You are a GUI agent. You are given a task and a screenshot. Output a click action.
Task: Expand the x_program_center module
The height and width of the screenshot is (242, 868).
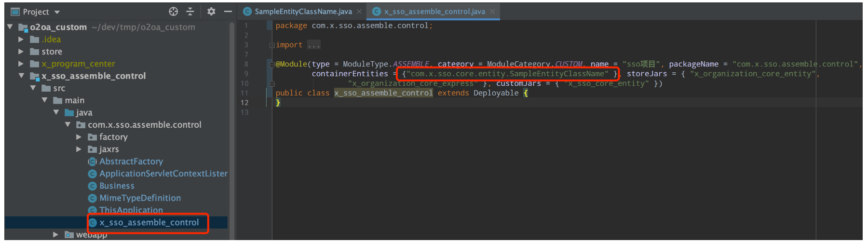[21, 64]
